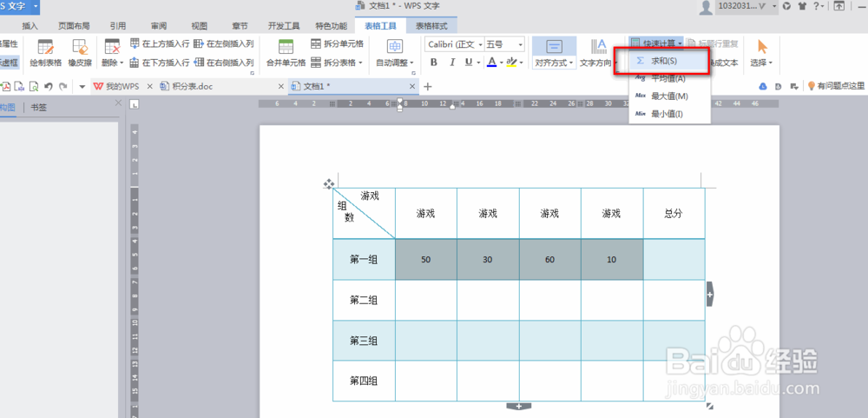Toggle italic formatting
The image size is (868, 418).
[451, 63]
